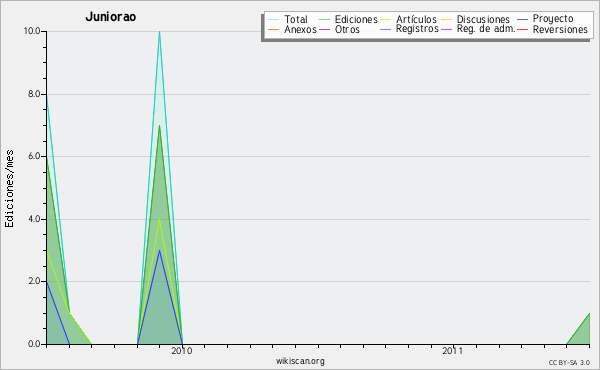Select the Ediciones legend entry
The width and height of the screenshot is (600, 370).
coord(356,19)
